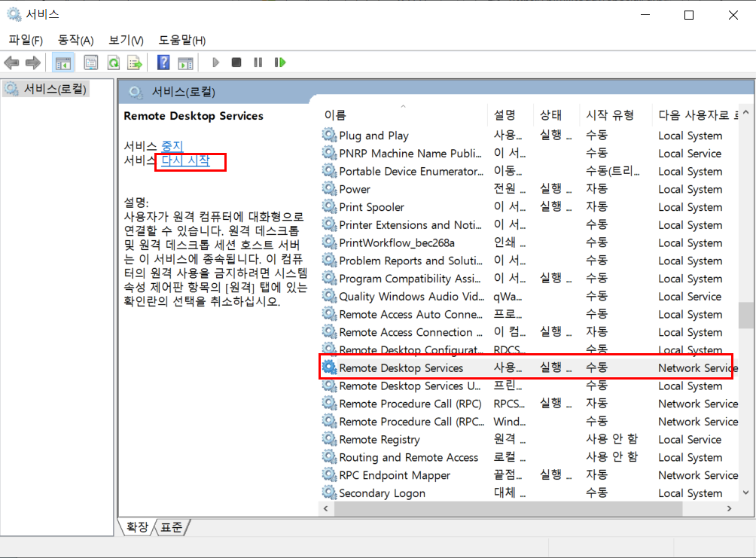Click the Pause Service toolbar icon
756x558 pixels.
(x=258, y=63)
